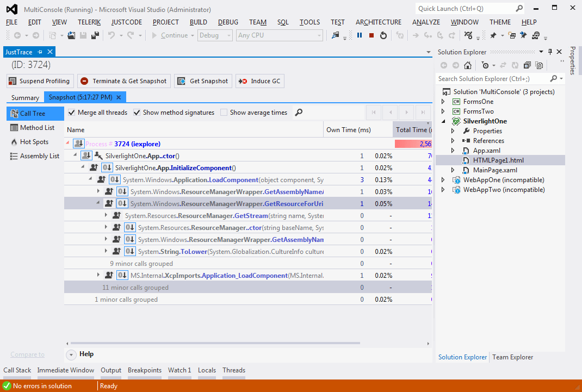Image resolution: width=582 pixels, height=392 pixels.
Task: Click the search magnifier in the Call Tree toolbar
Action: (299, 113)
